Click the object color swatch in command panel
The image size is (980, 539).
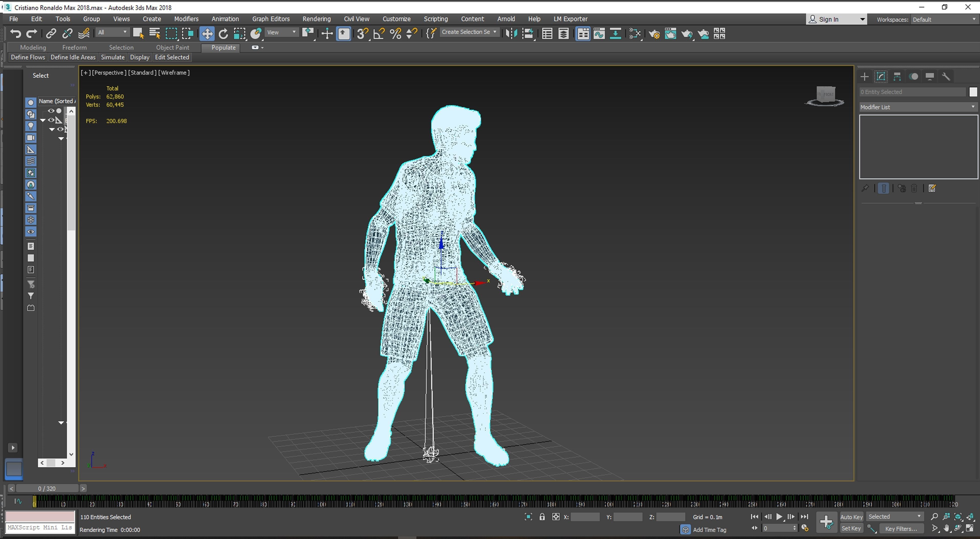[x=973, y=92]
